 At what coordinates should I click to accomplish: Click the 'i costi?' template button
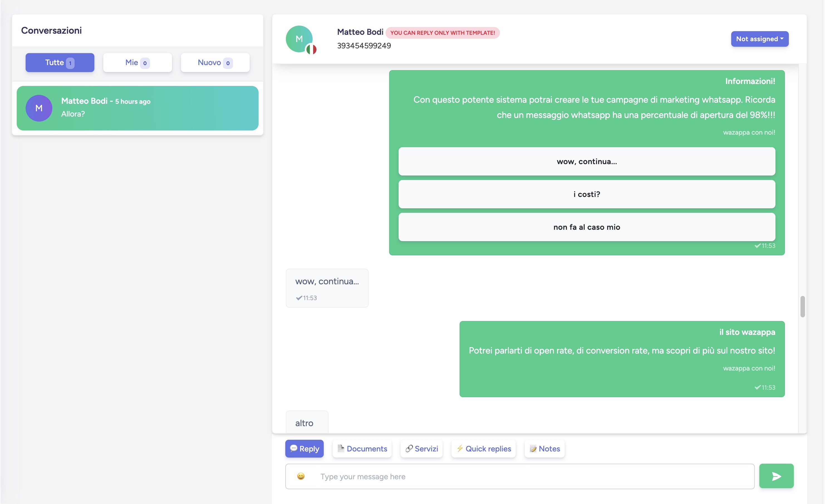pyautogui.click(x=587, y=194)
